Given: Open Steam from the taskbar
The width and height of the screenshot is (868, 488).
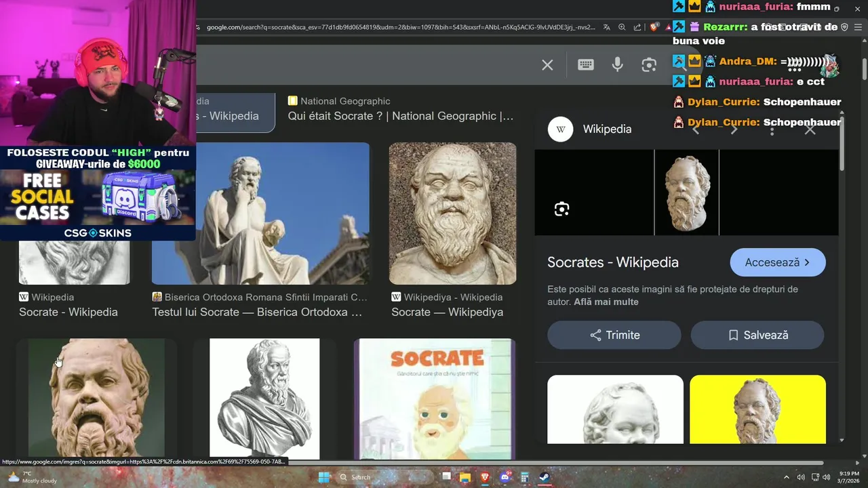Looking at the screenshot, I should click(x=544, y=477).
